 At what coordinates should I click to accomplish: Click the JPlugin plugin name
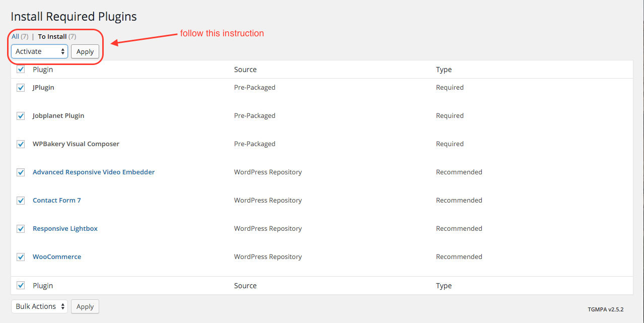(43, 87)
